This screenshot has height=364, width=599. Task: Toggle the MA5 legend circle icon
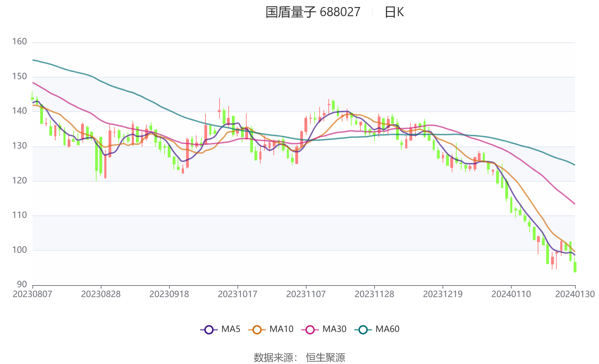(x=209, y=330)
